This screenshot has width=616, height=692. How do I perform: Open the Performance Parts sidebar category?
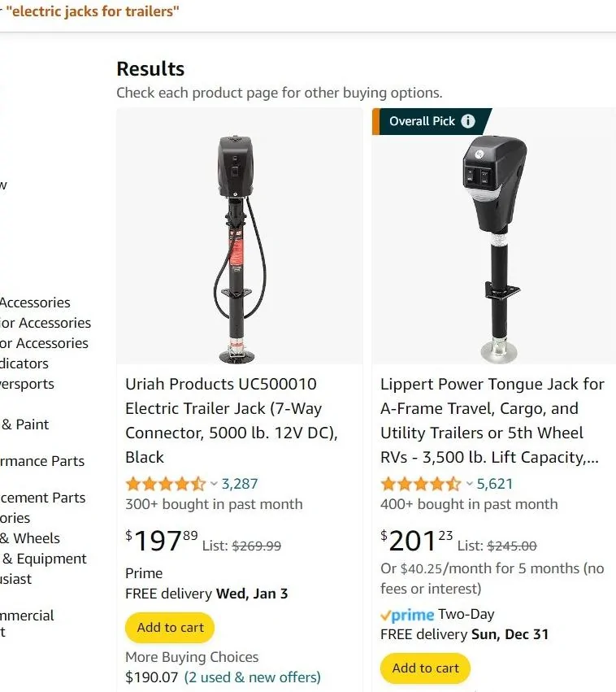click(42, 461)
